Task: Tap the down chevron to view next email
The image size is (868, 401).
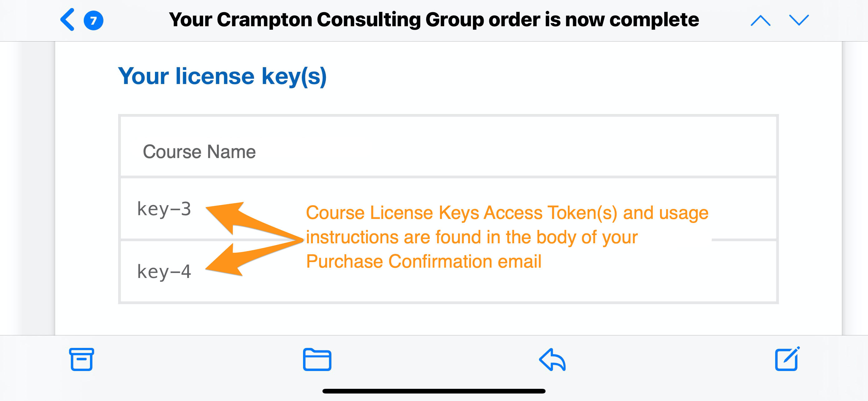Action: click(x=799, y=20)
